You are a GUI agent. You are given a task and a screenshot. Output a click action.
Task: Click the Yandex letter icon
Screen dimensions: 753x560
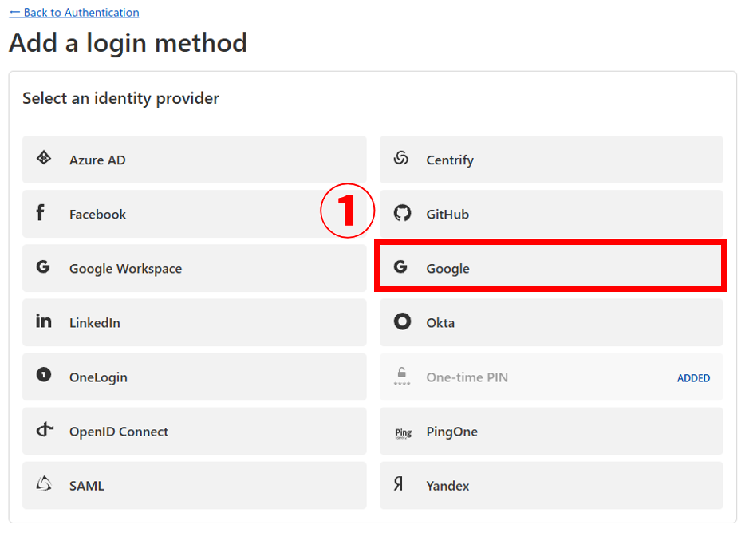click(x=398, y=484)
